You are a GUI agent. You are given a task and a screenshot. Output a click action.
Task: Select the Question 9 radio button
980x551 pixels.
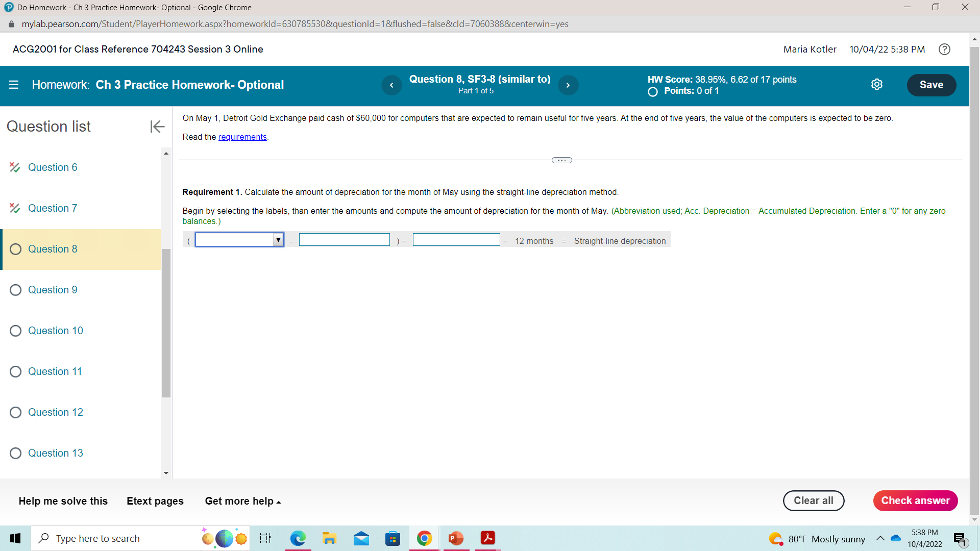[x=16, y=290]
